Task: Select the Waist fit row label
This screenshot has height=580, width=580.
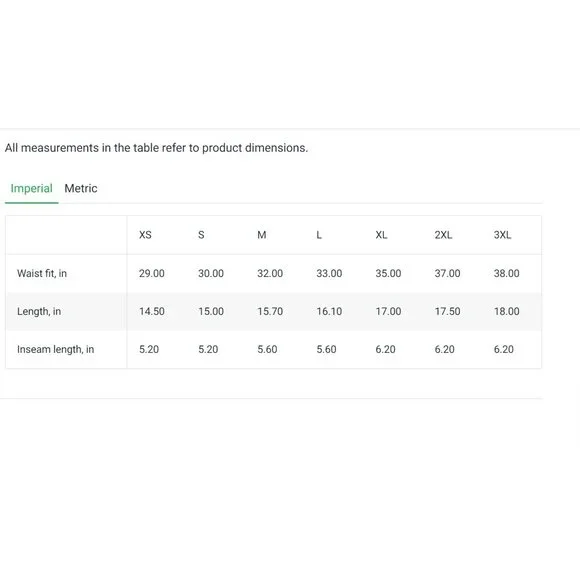Action: (x=42, y=273)
